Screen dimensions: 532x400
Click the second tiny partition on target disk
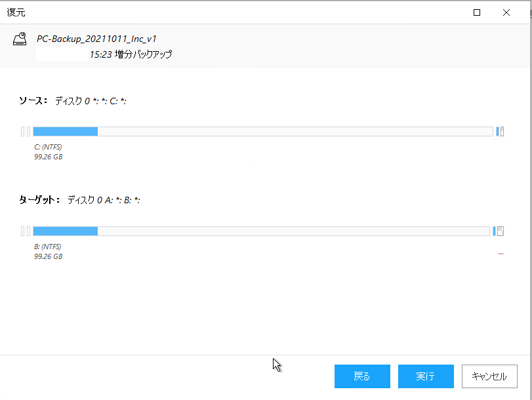[28, 231]
